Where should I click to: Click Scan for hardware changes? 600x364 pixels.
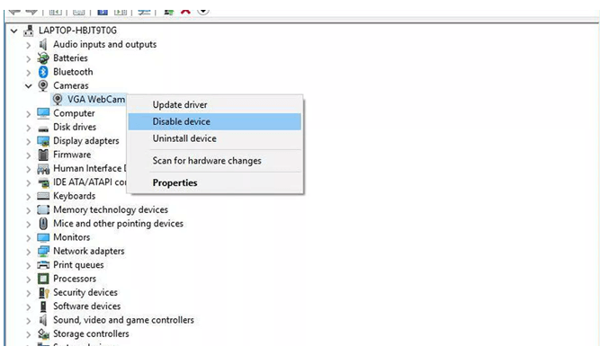tap(215, 161)
